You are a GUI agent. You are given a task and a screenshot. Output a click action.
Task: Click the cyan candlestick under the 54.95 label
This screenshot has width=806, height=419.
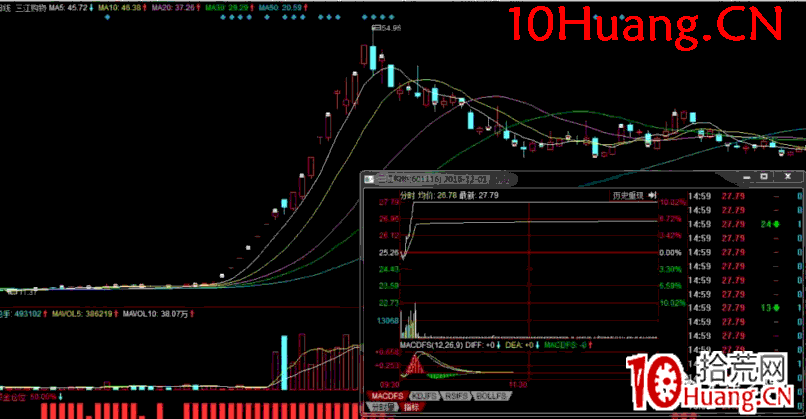(373, 57)
